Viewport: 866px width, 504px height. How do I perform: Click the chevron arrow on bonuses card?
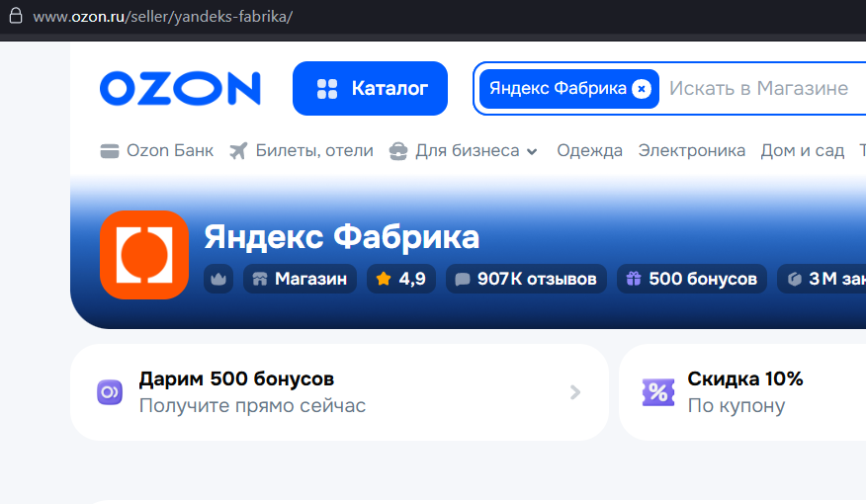[x=575, y=392]
